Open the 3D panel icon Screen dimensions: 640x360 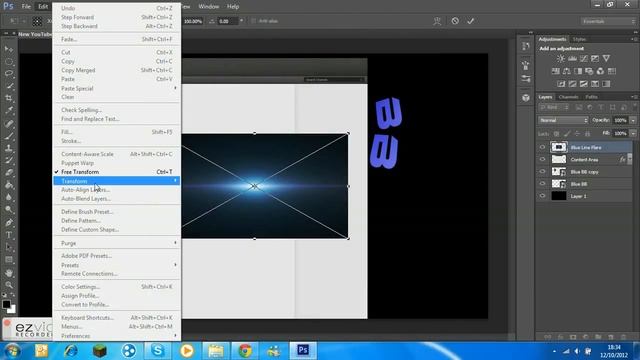coord(526,98)
